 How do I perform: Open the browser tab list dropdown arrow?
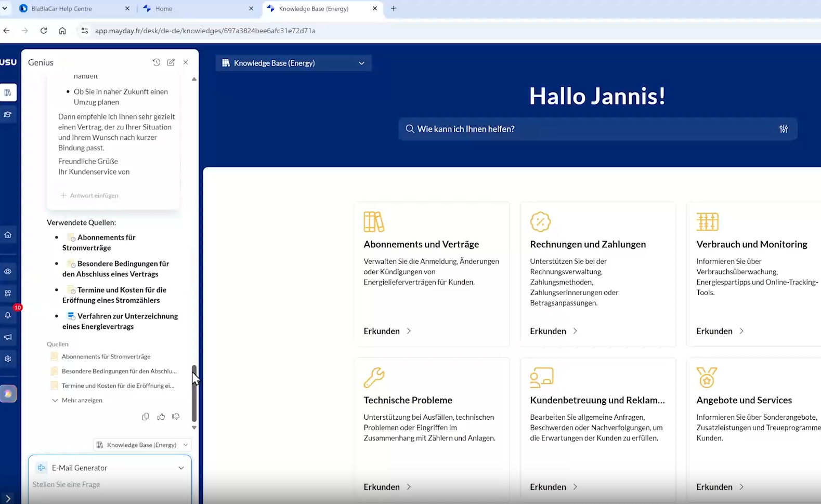click(x=5, y=8)
